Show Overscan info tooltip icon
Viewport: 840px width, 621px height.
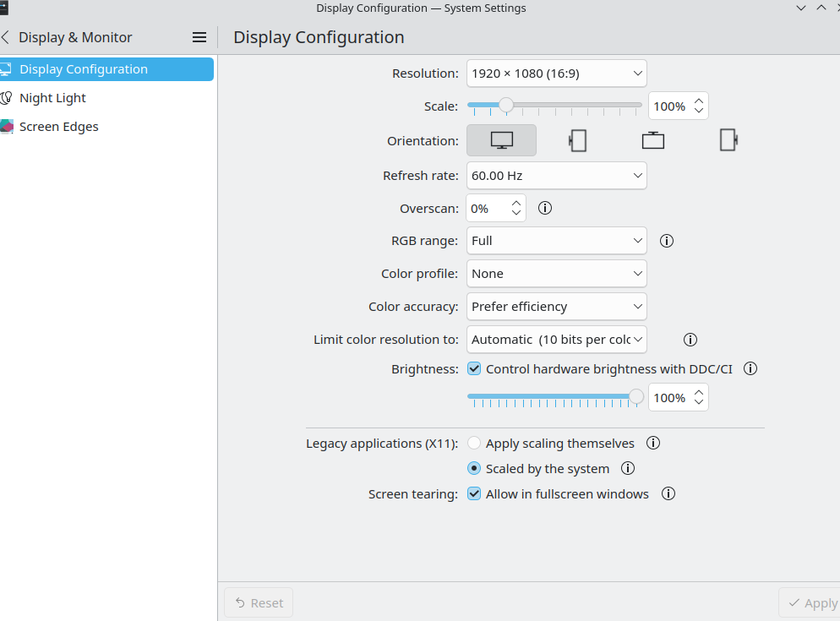(545, 208)
